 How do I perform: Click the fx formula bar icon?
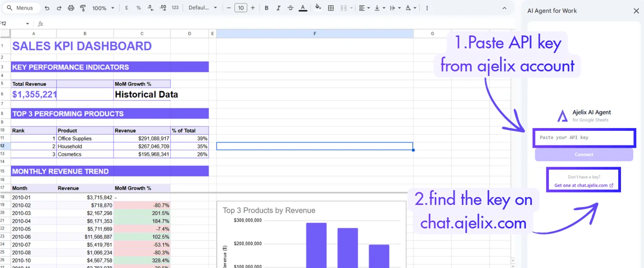[x=40, y=23]
